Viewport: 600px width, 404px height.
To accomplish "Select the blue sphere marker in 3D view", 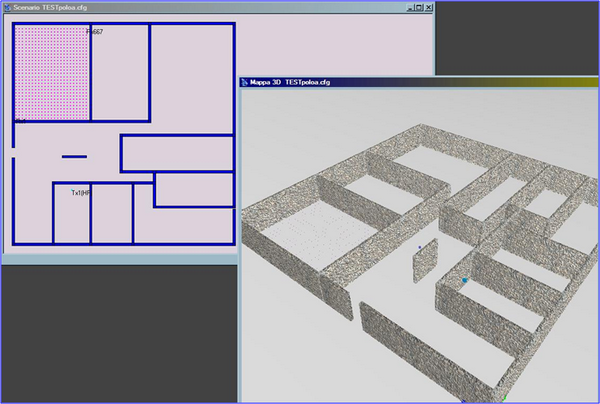I will click(464, 281).
